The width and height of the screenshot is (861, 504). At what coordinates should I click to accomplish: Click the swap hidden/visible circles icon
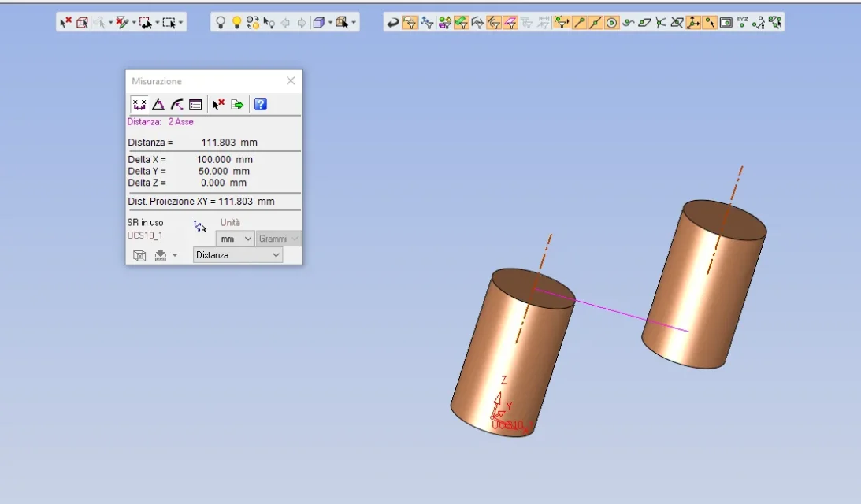pyautogui.click(x=253, y=23)
